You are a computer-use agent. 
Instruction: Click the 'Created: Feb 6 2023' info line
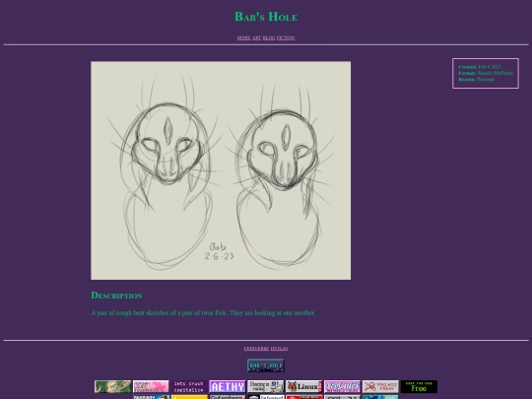480,67
